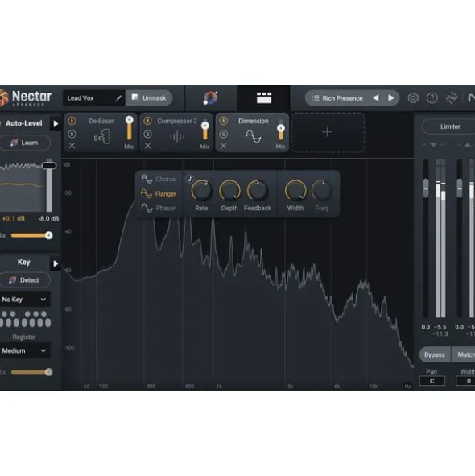Click the Unmask button
Screen dimensions: 475x476
point(149,98)
